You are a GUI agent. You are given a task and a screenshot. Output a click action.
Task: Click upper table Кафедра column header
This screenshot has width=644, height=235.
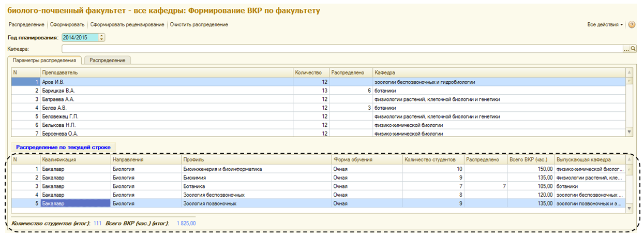[499, 73]
